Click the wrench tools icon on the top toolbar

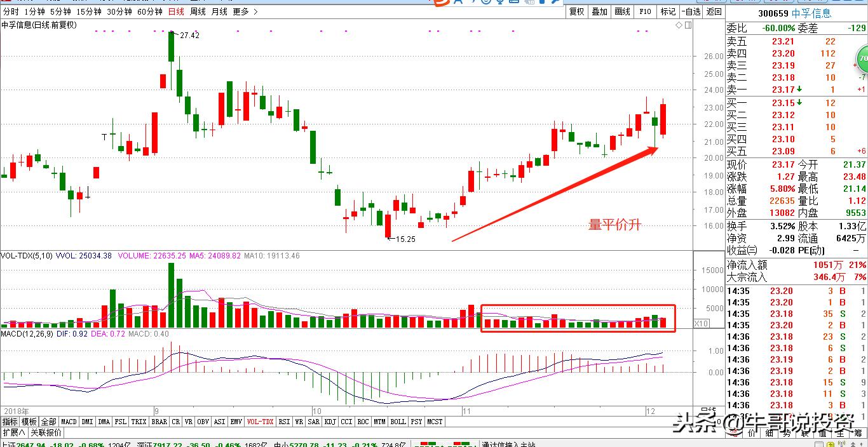pyautogui.click(x=556, y=3)
